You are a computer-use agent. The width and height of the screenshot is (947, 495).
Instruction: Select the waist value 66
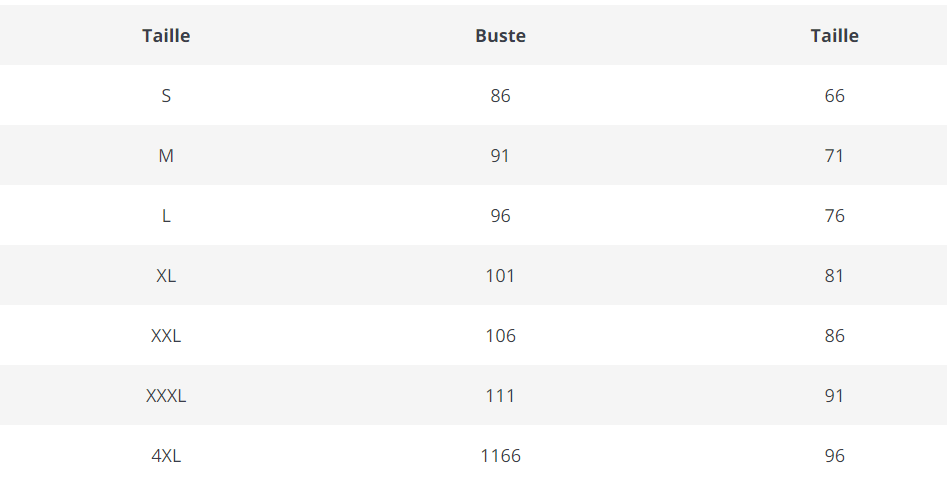tap(834, 96)
